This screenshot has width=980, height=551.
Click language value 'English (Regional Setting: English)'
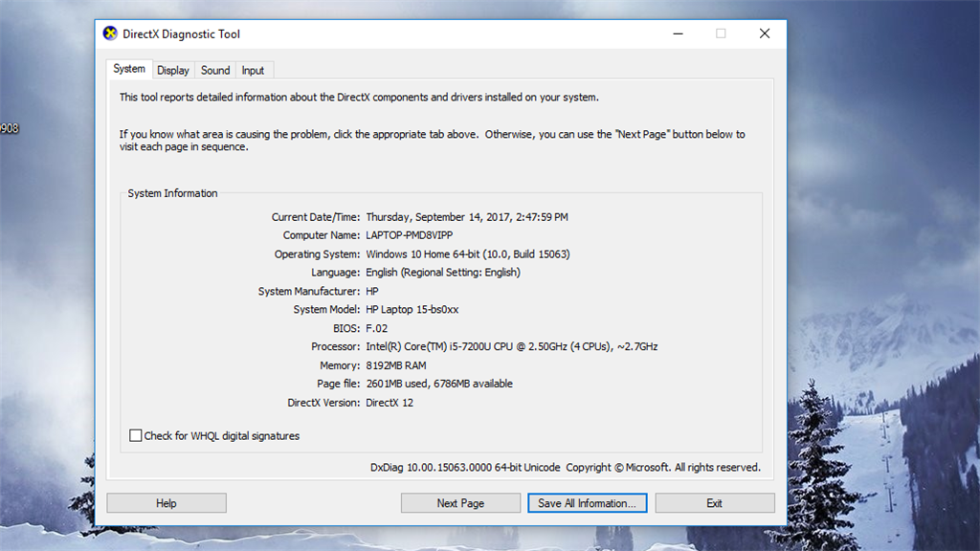(443, 273)
